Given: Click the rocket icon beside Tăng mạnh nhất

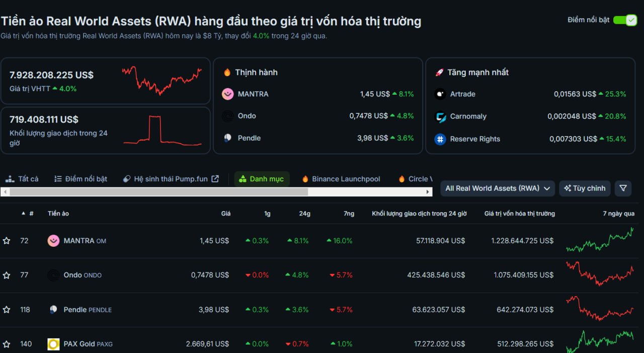Looking at the screenshot, I should click(439, 73).
